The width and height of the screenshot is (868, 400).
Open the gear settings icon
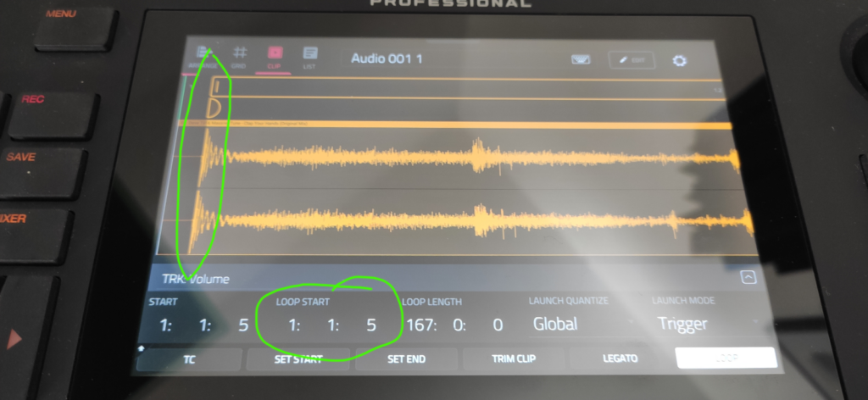pos(679,60)
